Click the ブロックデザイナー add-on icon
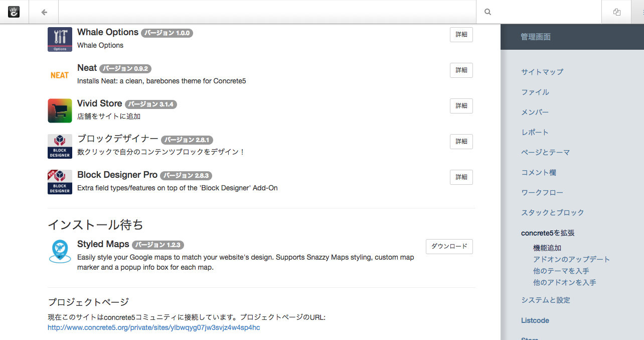The height and width of the screenshot is (340, 644). pos(60,146)
